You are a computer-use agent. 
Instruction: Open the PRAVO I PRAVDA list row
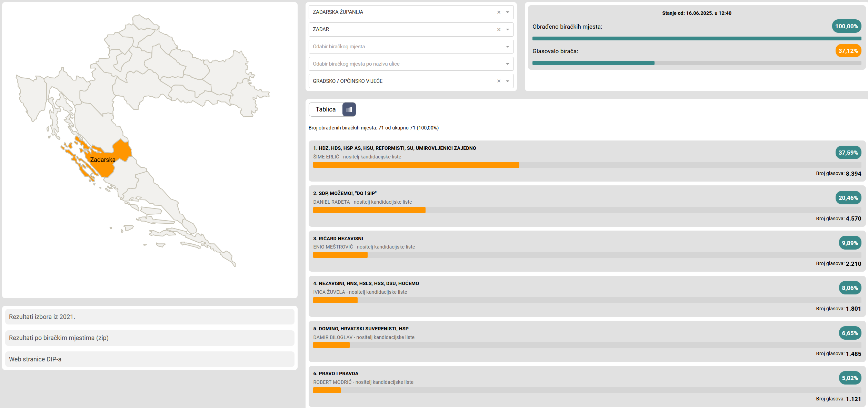(587, 386)
